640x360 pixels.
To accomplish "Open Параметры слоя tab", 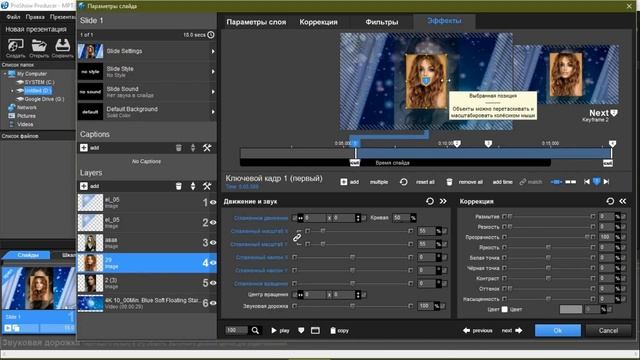I will [x=256, y=22].
